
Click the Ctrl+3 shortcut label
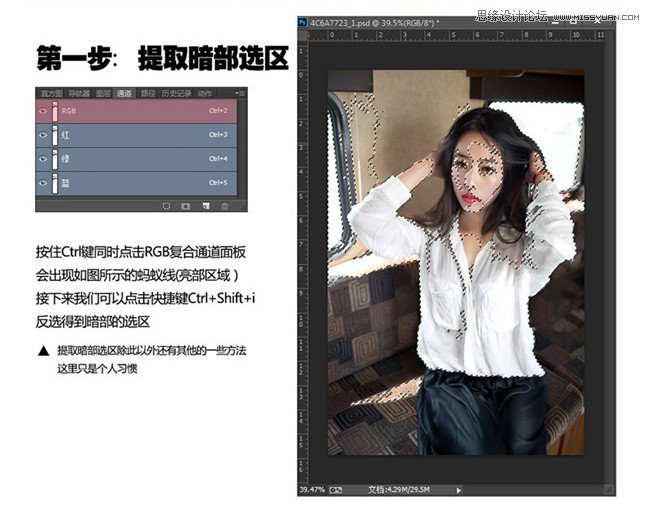(218, 135)
